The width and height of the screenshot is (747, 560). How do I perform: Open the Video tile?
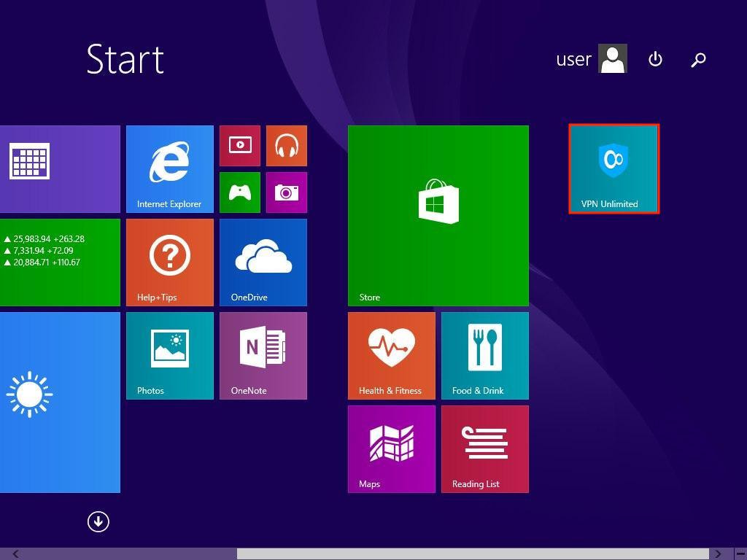(x=239, y=145)
